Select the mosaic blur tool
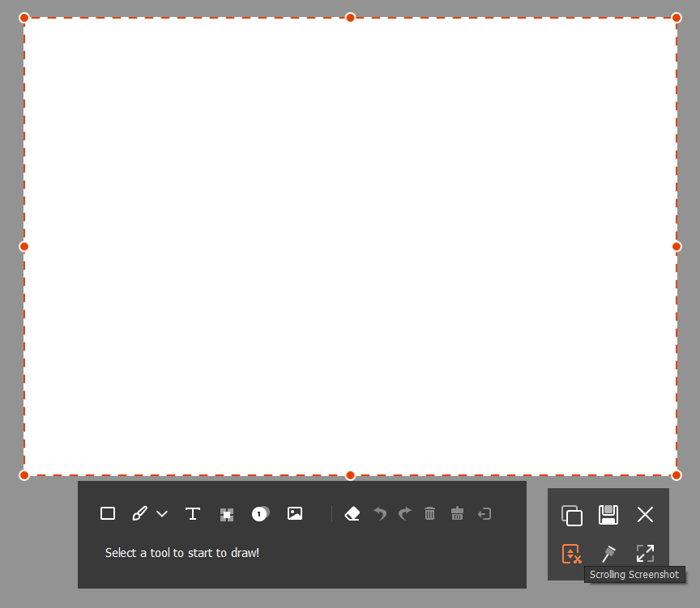Image resolution: width=700 pixels, height=608 pixels. (x=227, y=515)
